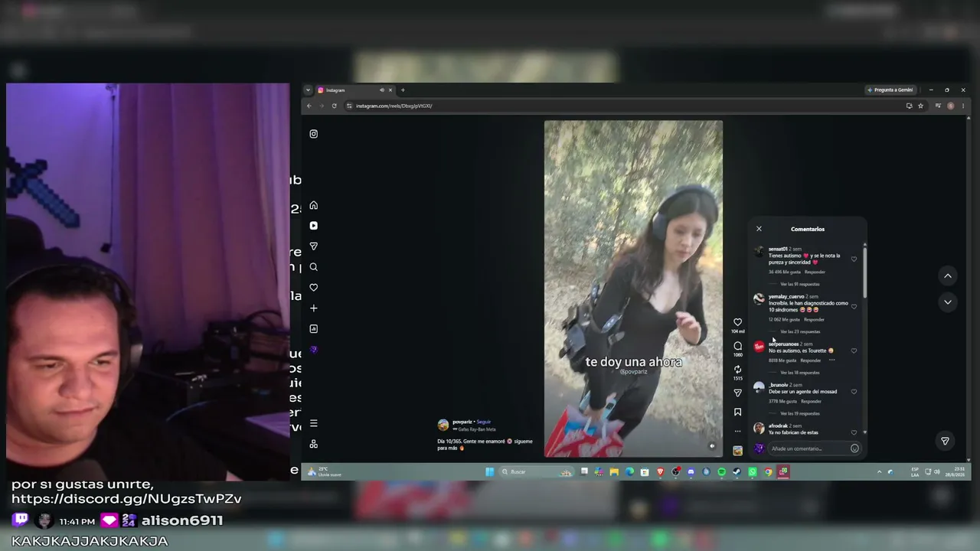Image resolution: width=980 pixels, height=551 pixels.
Task: Reply to _brunoiv's comment
Action: pyautogui.click(x=810, y=401)
